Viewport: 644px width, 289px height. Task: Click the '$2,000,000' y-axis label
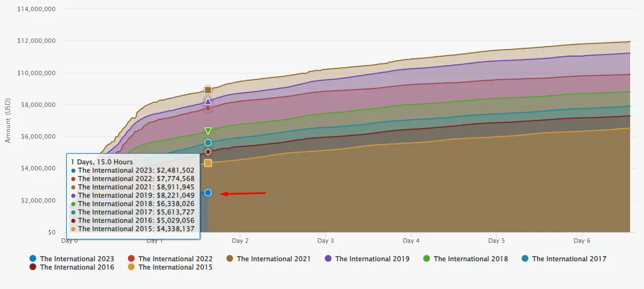coord(38,200)
